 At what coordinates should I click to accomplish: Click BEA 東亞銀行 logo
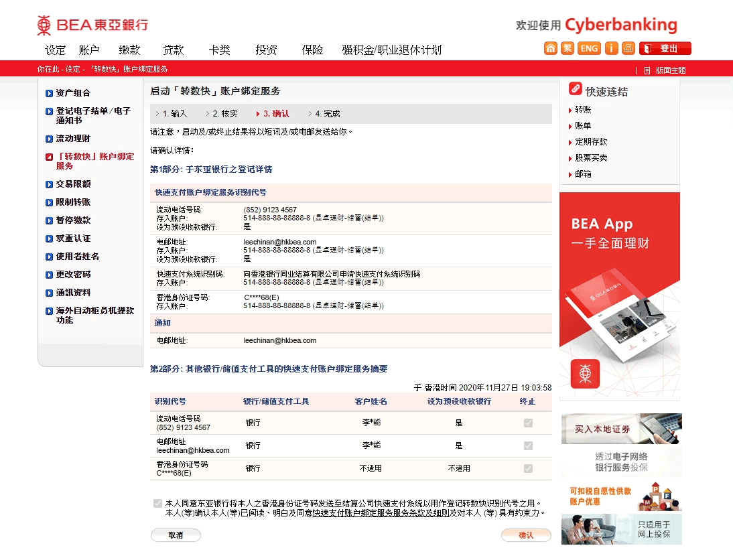[92, 25]
